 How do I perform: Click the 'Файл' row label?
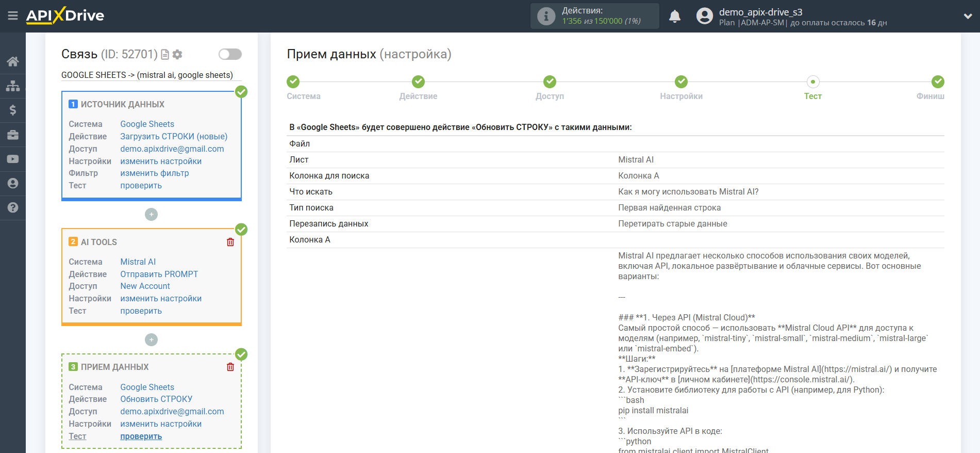point(299,143)
